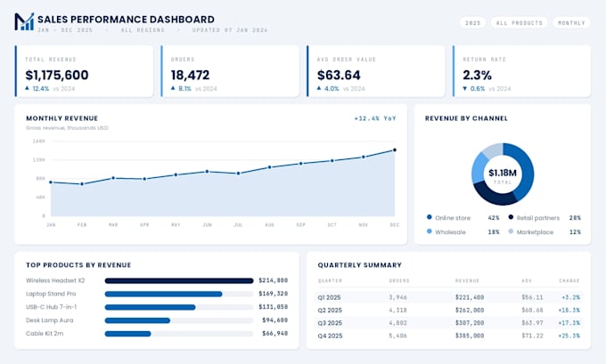Click the Marketplace legend dot
The image size is (606, 364).
point(511,231)
